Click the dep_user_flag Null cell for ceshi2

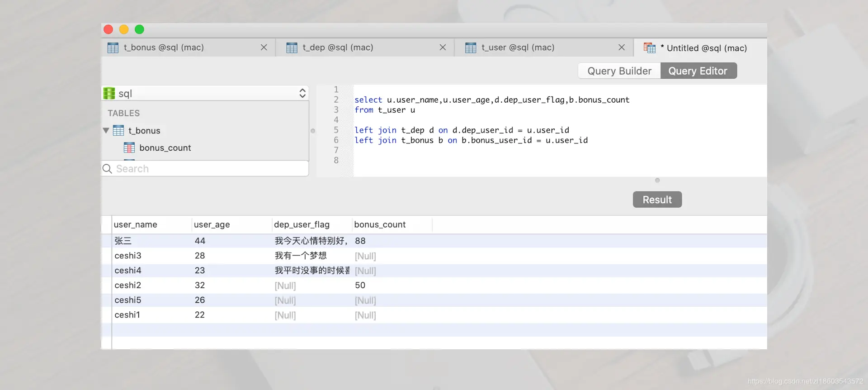(x=285, y=285)
